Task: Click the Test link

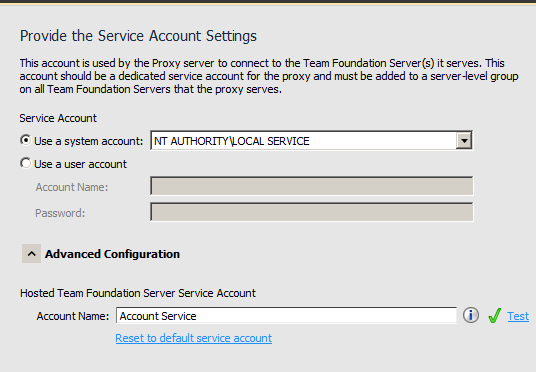Action: (518, 316)
